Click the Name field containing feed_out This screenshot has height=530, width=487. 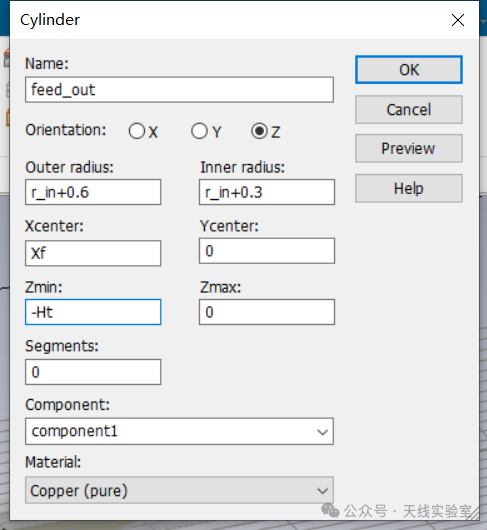(x=179, y=90)
